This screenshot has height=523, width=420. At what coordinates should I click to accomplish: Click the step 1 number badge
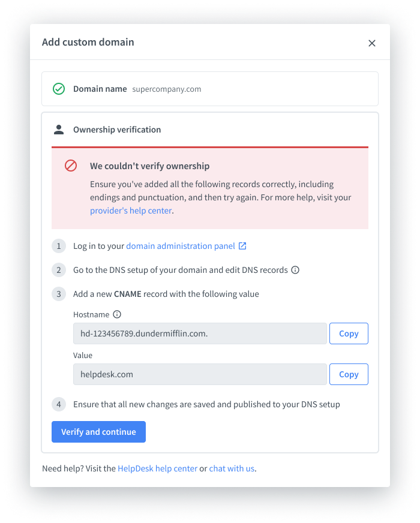click(x=59, y=246)
